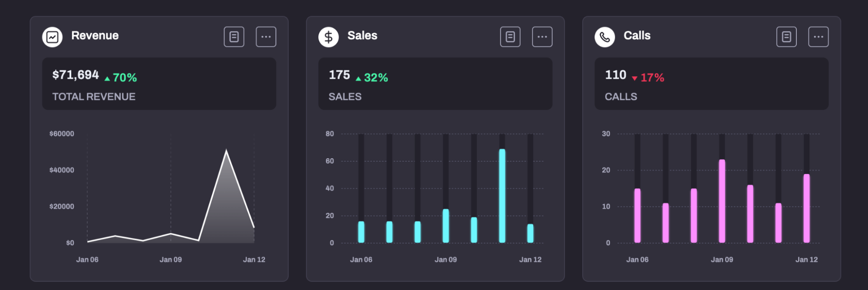Image resolution: width=868 pixels, height=290 pixels.
Task: Click the Calls phone icon
Action: (604, 37)
